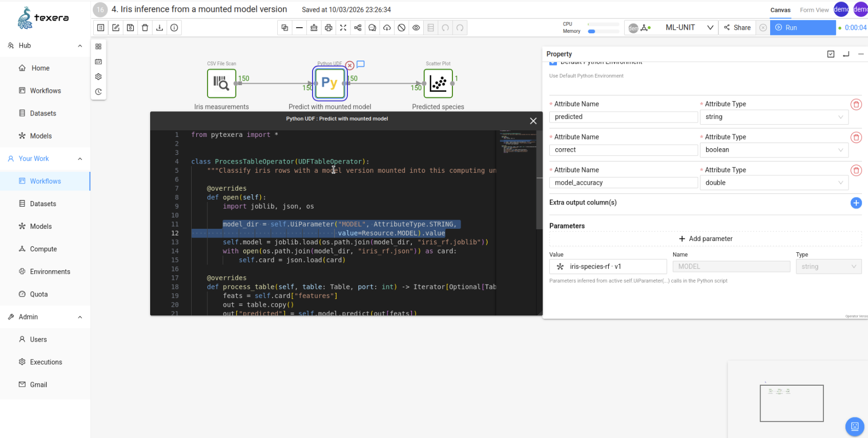Viewport: 868px width, 438px height.
Task: Select the Scatter Plot operator node
Action: tap(438, 83)
